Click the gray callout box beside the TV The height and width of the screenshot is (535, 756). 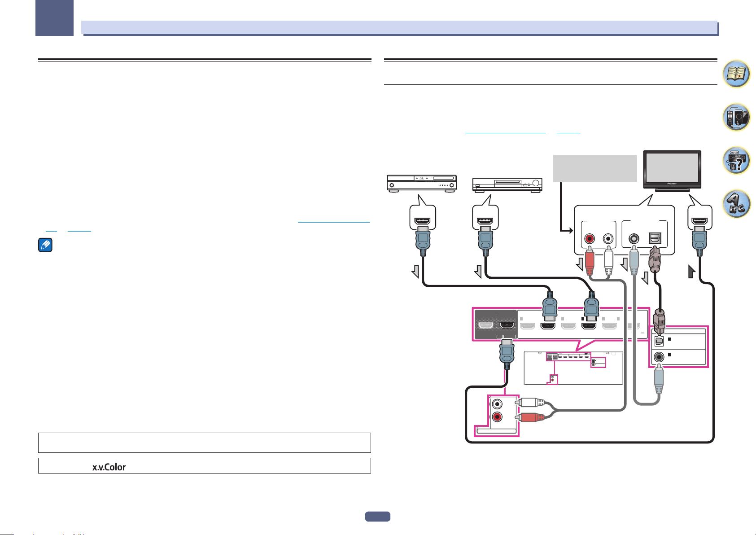[x=595, y=169]
